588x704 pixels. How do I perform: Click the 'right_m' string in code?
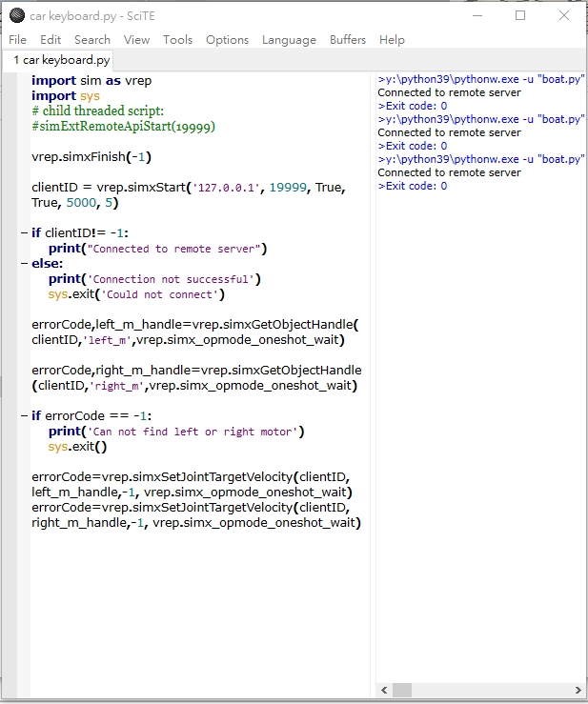[x=116, y=386]
